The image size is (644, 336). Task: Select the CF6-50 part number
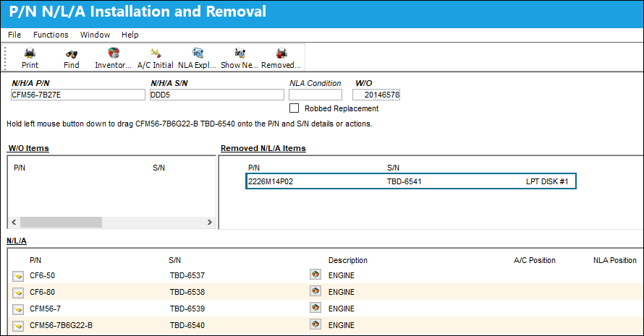42,276
